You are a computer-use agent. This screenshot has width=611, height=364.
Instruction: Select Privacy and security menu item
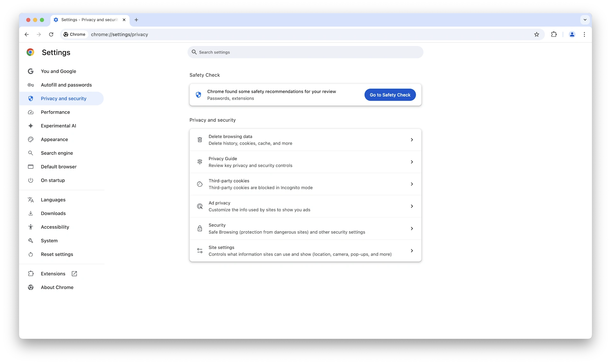(x=64, y=98)
